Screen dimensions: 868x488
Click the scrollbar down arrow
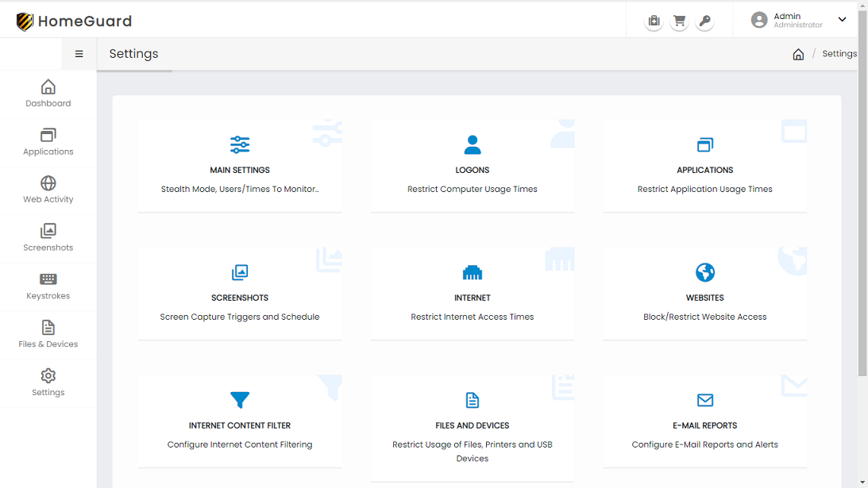point(862,482)
